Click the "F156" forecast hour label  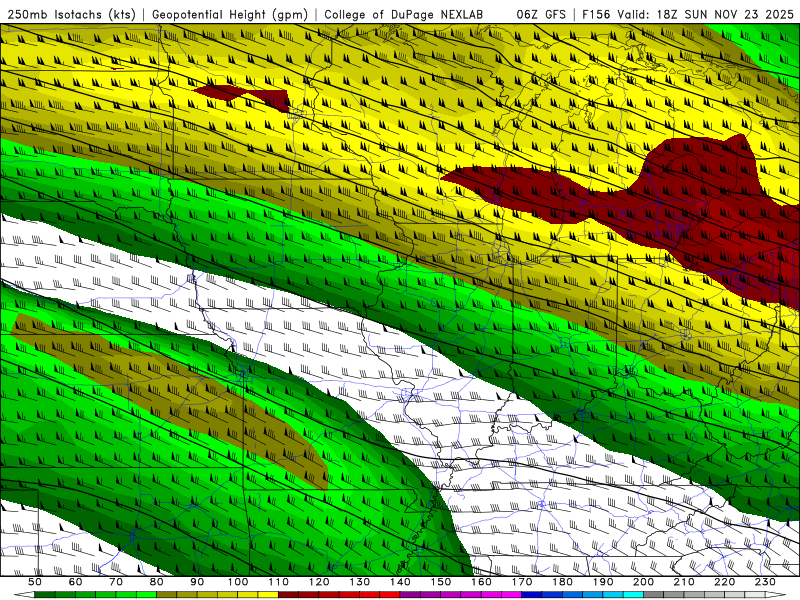[596, 14]
